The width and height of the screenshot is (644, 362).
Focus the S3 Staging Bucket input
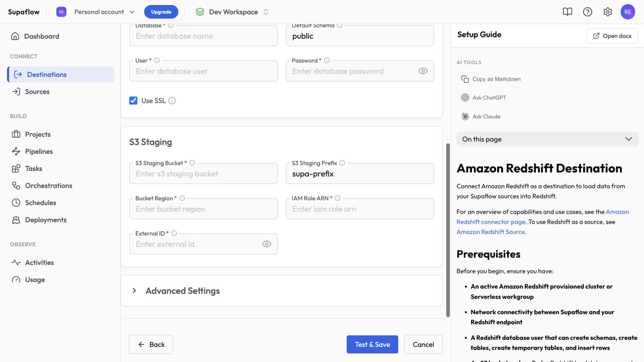point(203,173)
